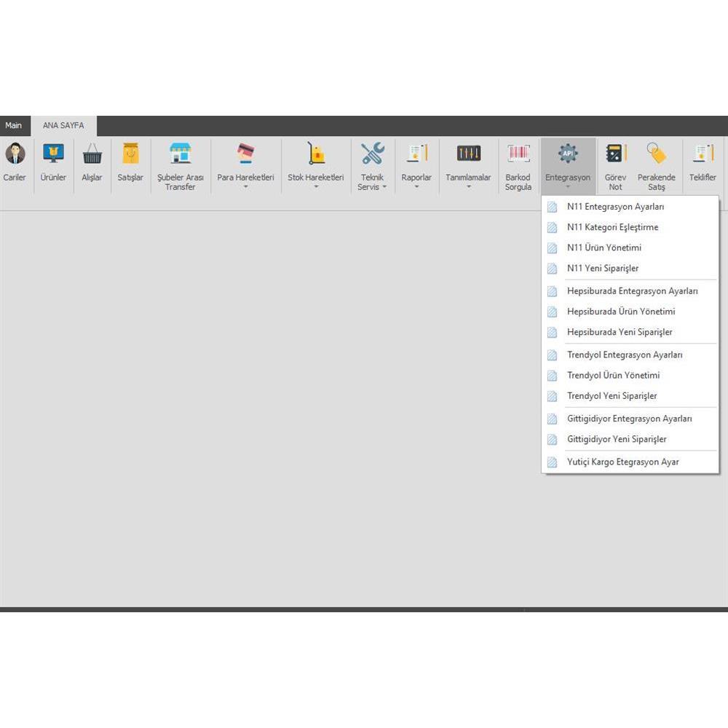The image size is (728, 728).
Task: Open the Cariler customers icon
Action: tap(15, 154)
